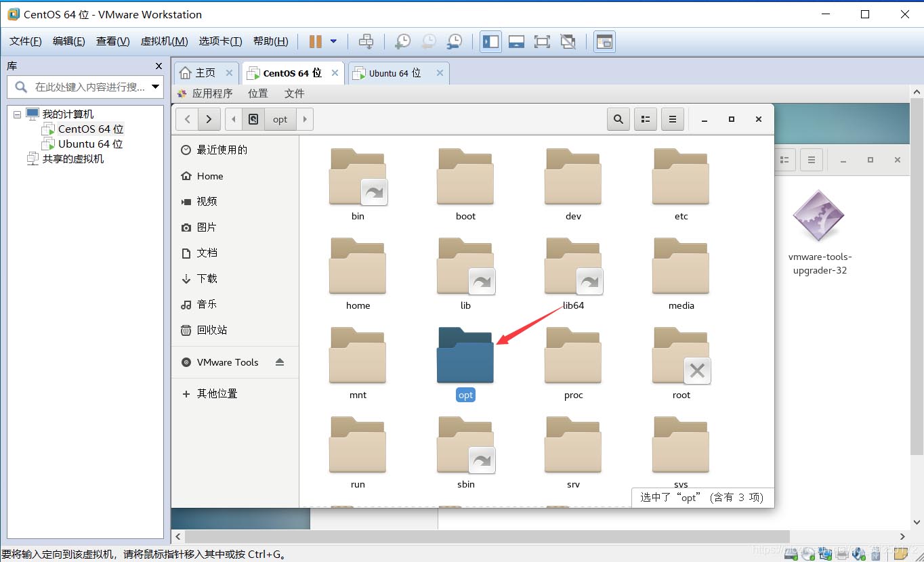
Task: Open the library search filter dropdown
Action: tap(156, 87)
